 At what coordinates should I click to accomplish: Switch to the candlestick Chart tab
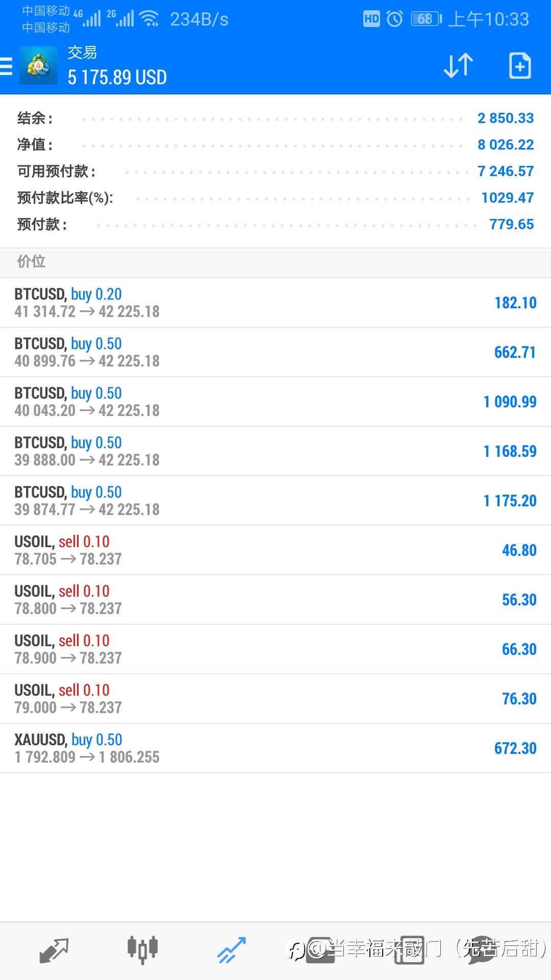142,950
